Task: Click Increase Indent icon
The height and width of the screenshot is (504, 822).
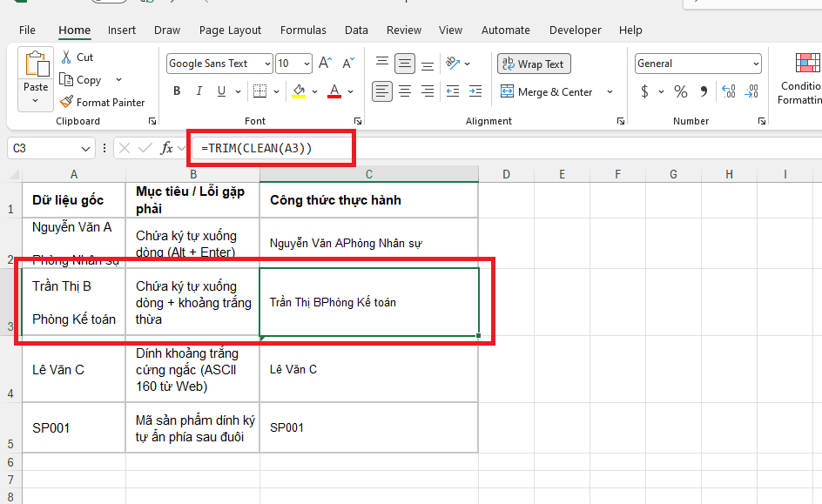Action: tap(475, 91)
